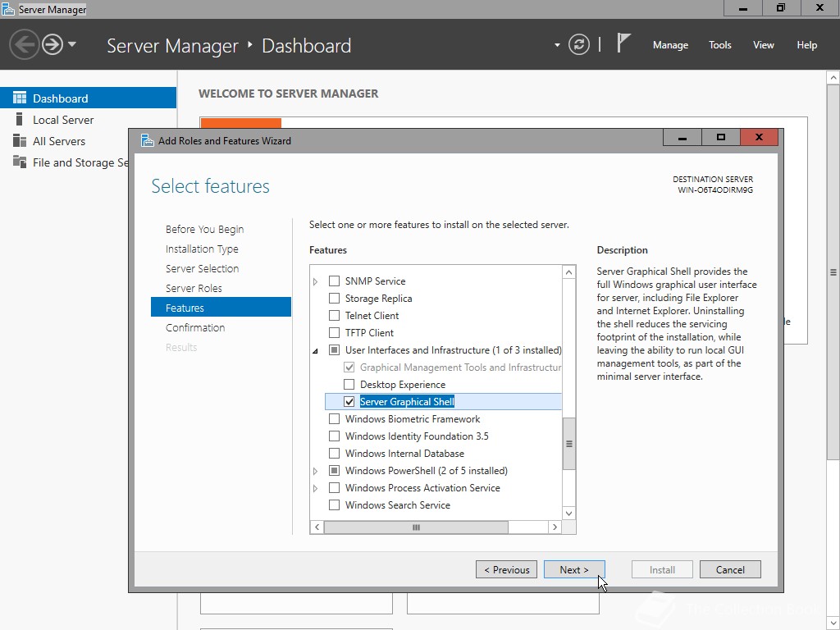Select the Server Graphical Shell feature label
Image resolution: width=840 pixels, height=630 pixels.
coord(407,402)
